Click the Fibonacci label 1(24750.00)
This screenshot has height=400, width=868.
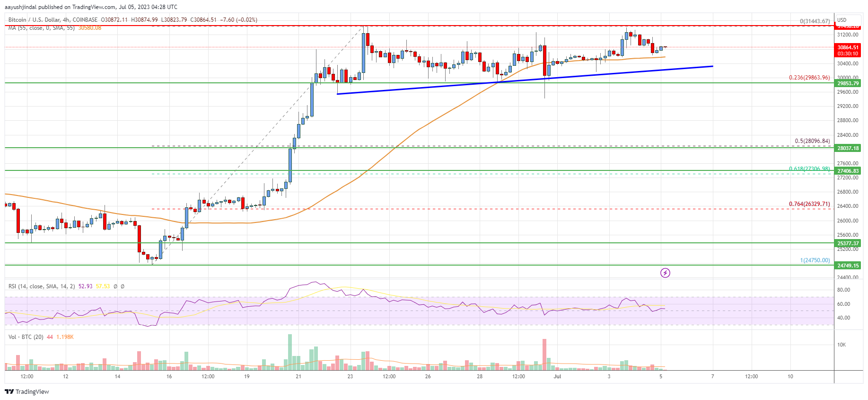tap(815, 260)
